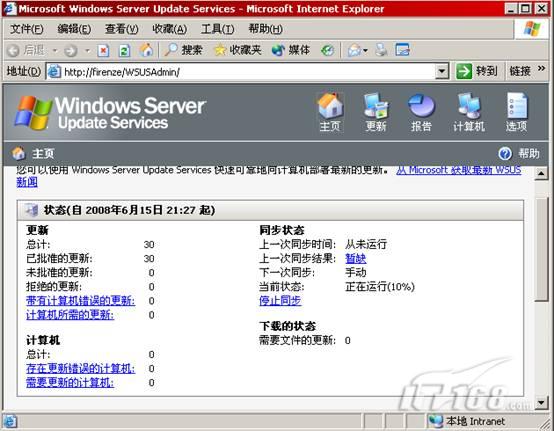Click the Refresh page icon
The width and height of the screenshot is (554, 431).
[x=124, y=51]
